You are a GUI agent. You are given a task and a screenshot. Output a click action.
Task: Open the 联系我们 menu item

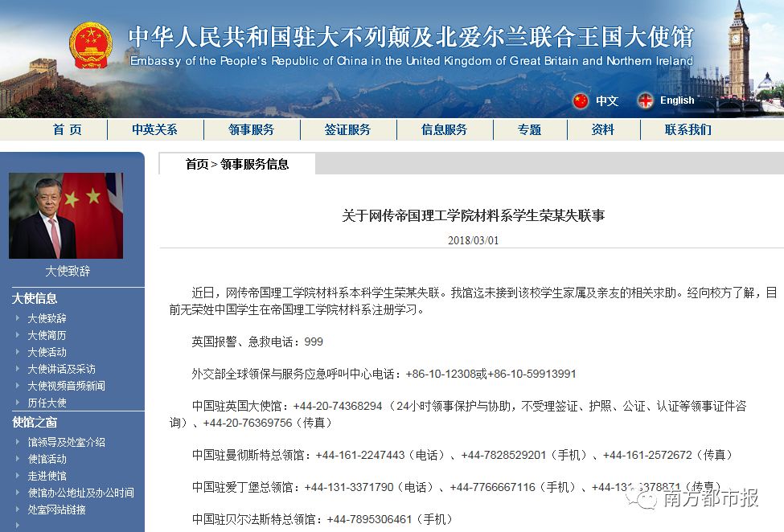688,130
